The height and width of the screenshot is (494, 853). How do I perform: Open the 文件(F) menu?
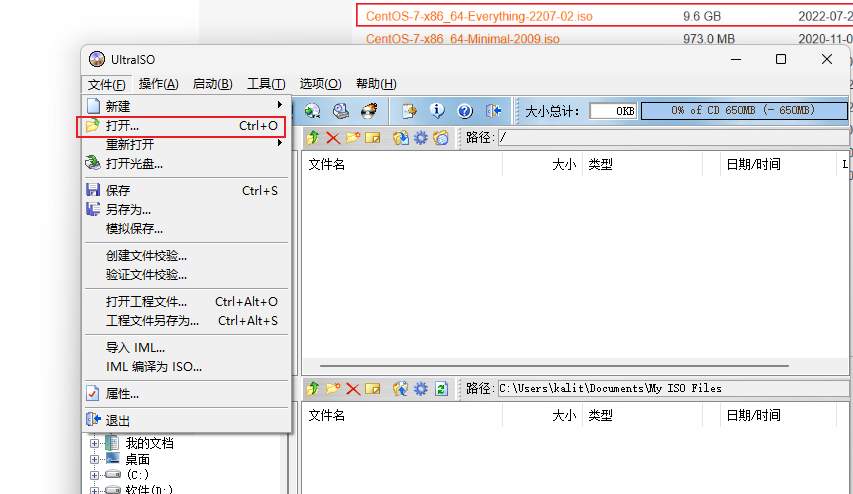coord(107,84)
